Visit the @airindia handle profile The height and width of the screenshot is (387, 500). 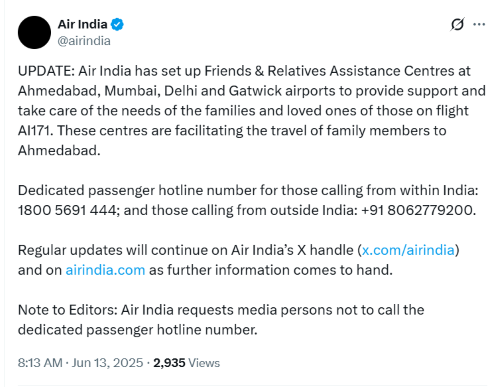(84, 41)
